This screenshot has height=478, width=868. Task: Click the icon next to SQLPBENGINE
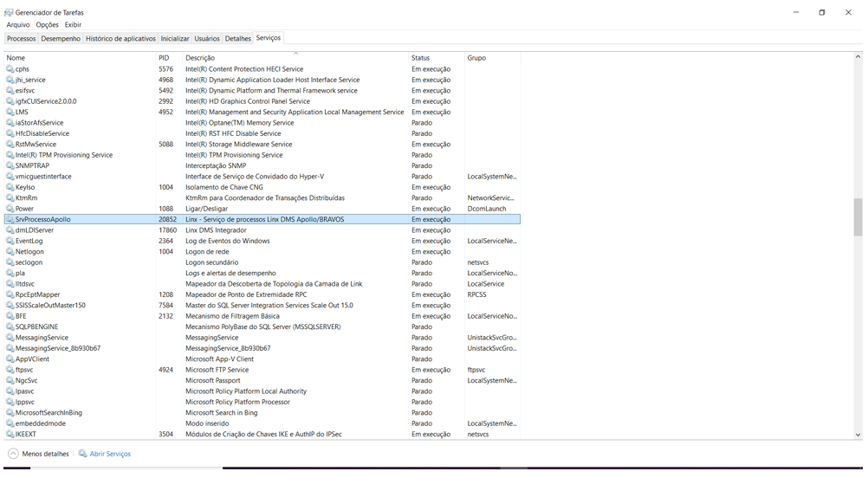tap(10, 327)
